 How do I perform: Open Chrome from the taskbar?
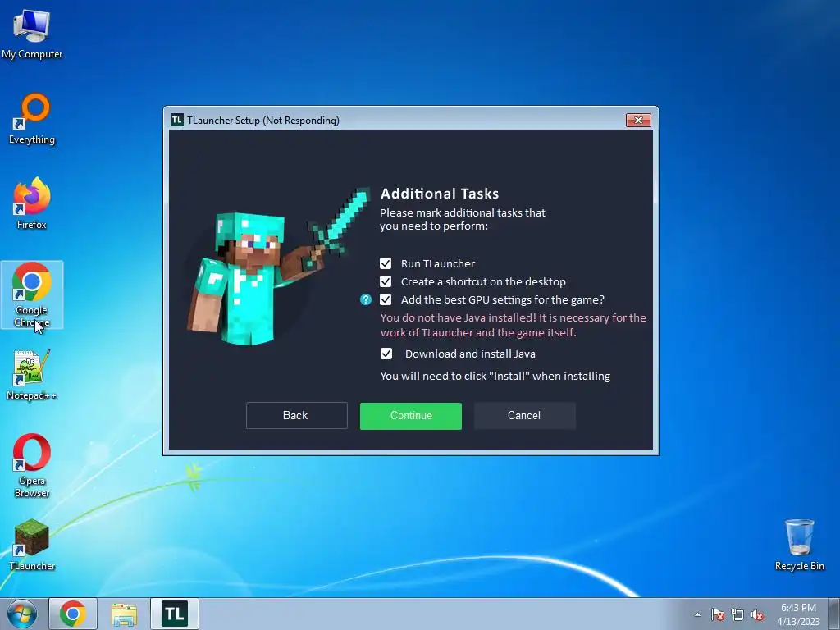(x=73, y=614)
